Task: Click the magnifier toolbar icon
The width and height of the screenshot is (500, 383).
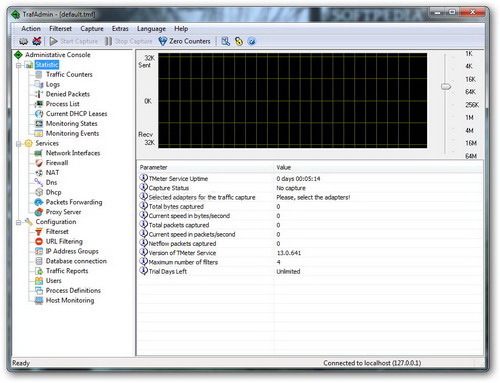Action: pyautogui.click(x=226, y=41)
